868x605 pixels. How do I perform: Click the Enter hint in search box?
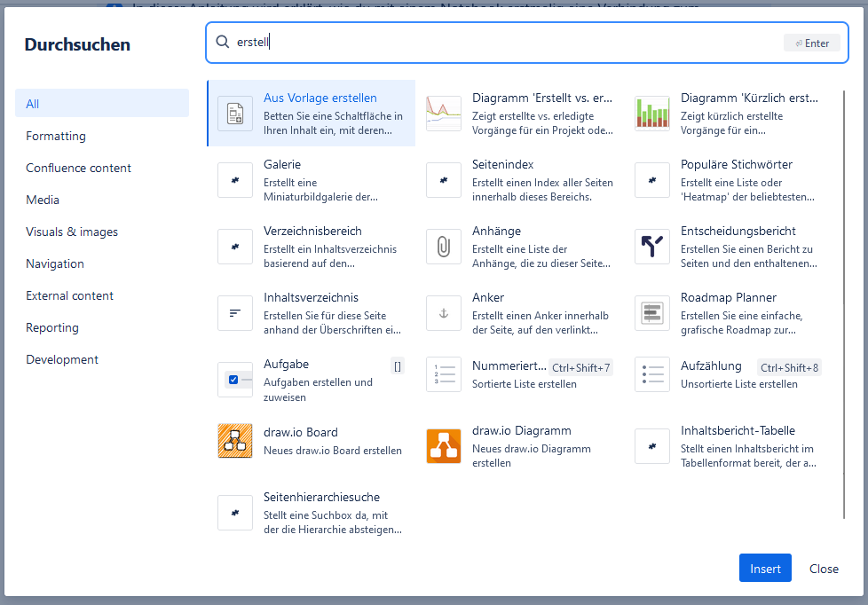point(812,43)
